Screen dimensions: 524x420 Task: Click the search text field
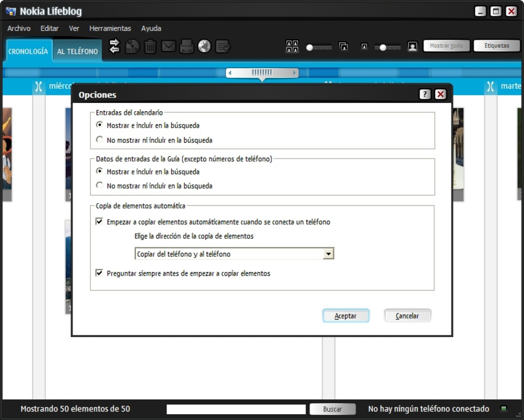coord(237,409)
